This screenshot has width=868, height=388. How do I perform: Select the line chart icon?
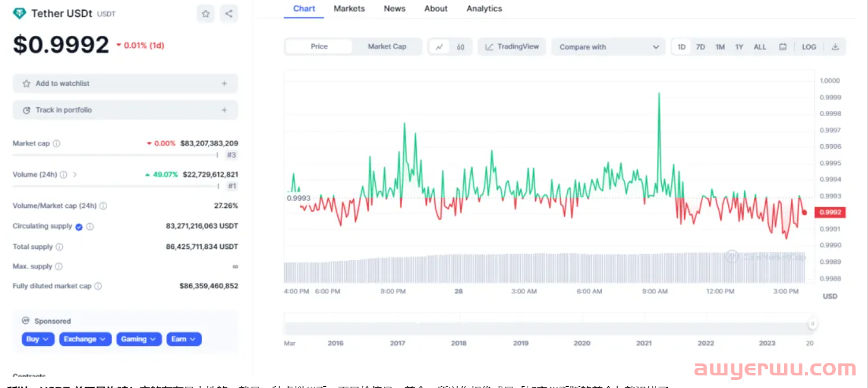click(439, 47)
